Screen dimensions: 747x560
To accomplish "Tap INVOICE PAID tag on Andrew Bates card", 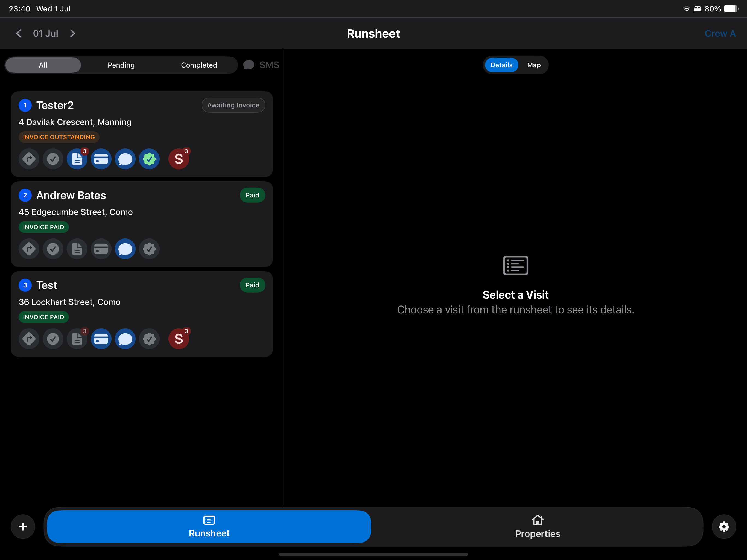I will click(43, 227).
